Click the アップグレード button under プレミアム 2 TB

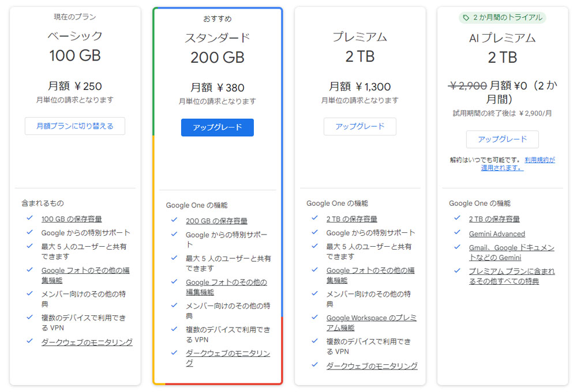pyautogui.click(x=360, y=126)
